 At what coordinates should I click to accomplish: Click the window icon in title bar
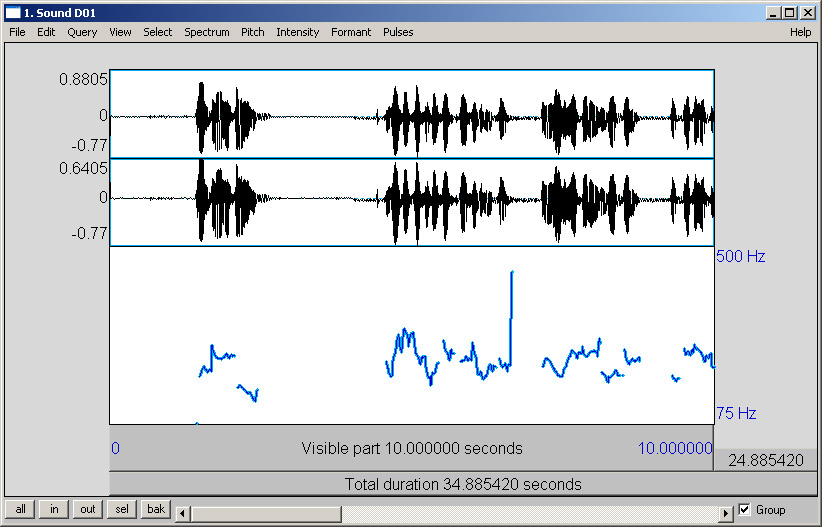coord(13,13)
